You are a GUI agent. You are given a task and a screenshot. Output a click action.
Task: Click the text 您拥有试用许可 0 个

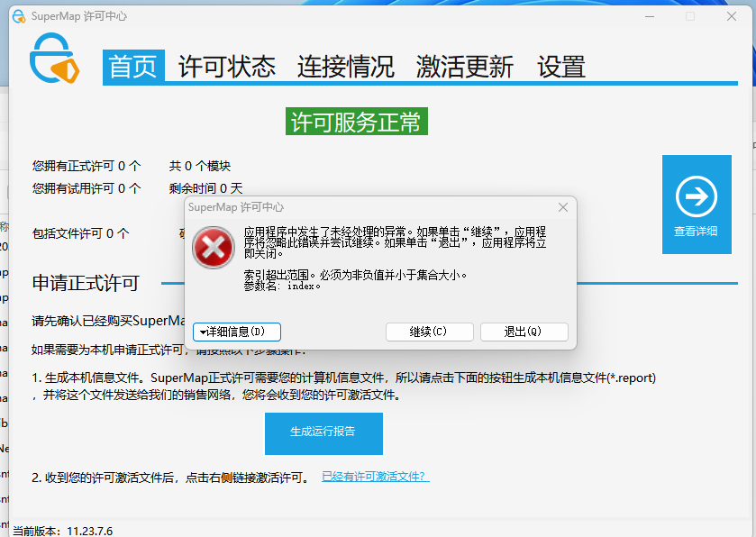[x=87, y=188]
